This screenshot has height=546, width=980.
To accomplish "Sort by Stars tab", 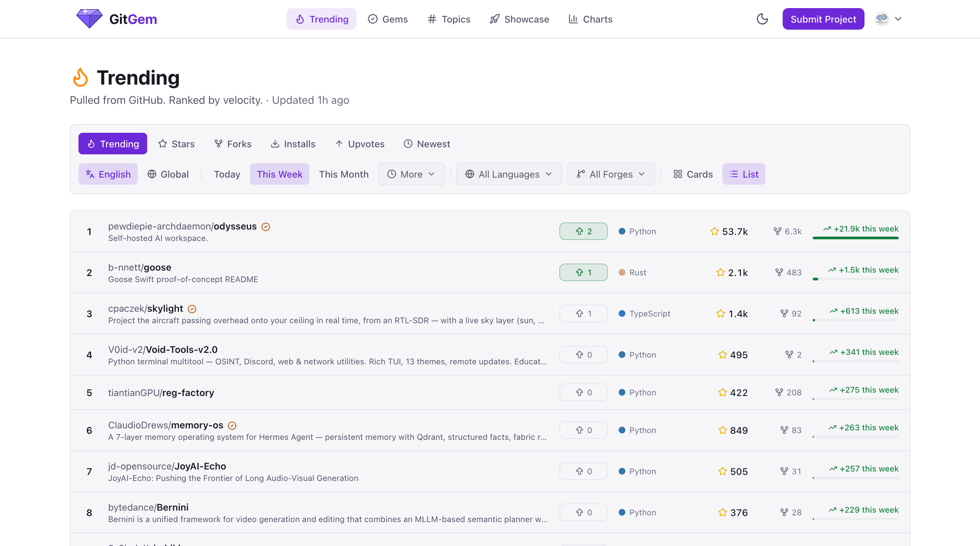I will [176, 144].
